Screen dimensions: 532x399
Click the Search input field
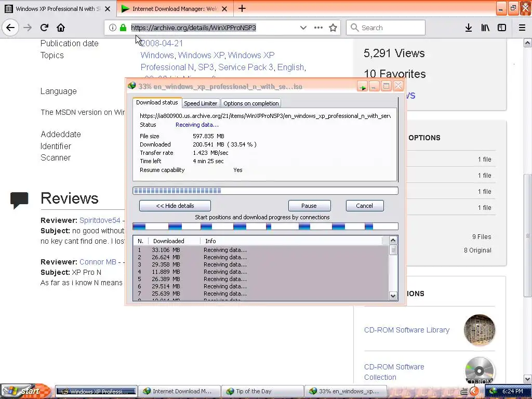[385, 28]
